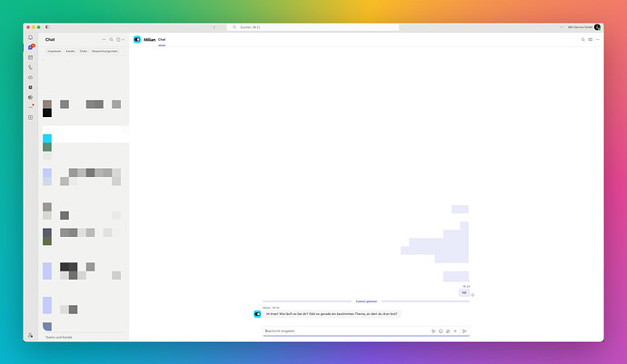627x364 pixels.
Task: Click the dark square app icon below the cloud
Action: [30, 87]
